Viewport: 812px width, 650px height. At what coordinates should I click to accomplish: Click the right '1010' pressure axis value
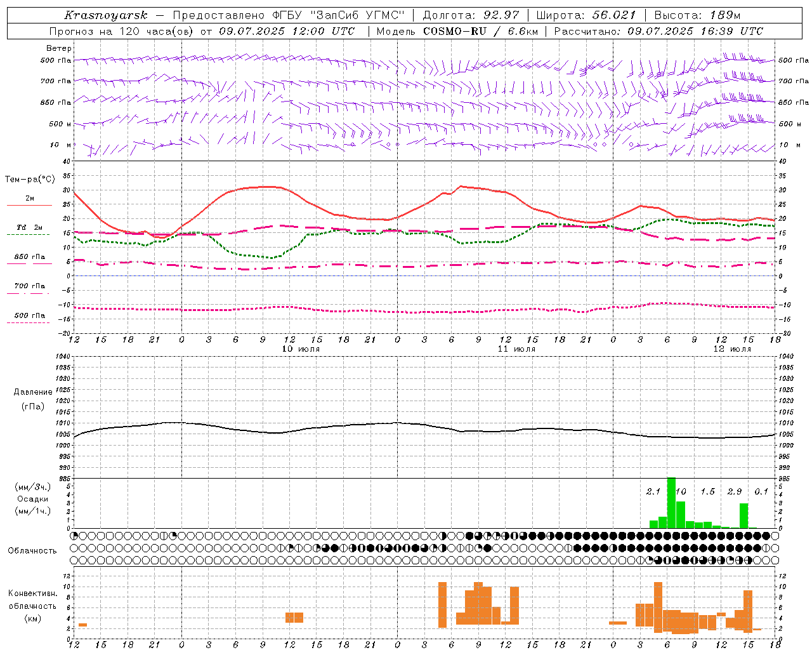[787, 423]
